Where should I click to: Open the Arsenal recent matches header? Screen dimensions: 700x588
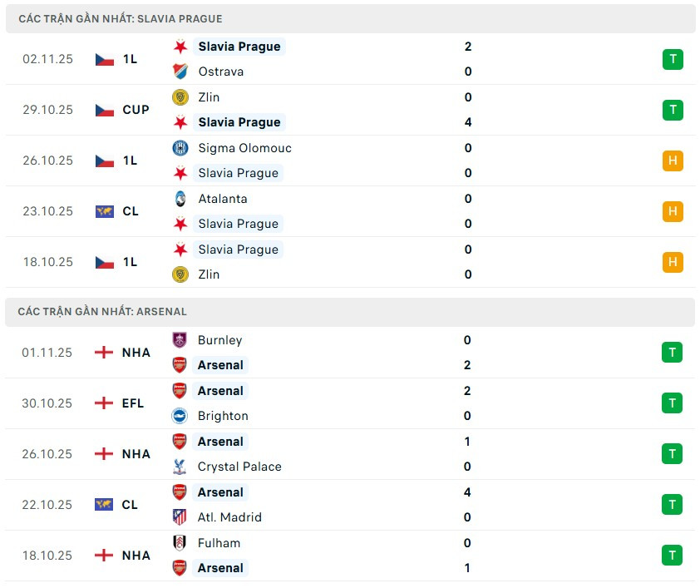tap(102, 312)
